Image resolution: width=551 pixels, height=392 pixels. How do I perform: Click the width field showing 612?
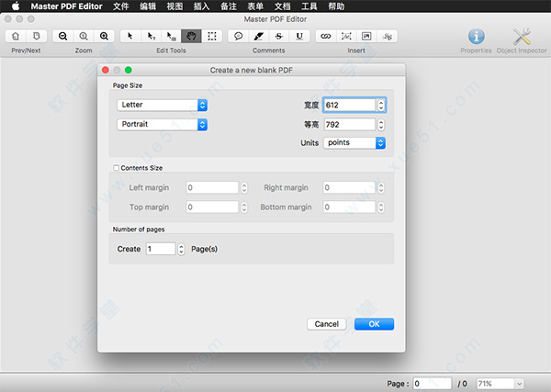[350, 105]
